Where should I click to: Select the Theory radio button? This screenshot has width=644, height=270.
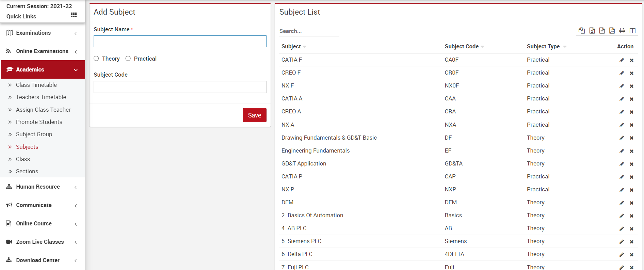click(96, 59)
